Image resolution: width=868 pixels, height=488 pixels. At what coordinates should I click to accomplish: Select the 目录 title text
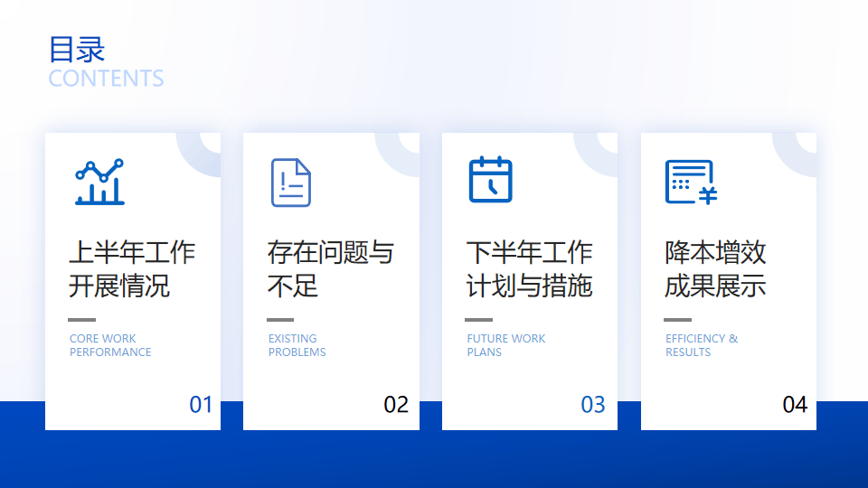click(77, 49)
